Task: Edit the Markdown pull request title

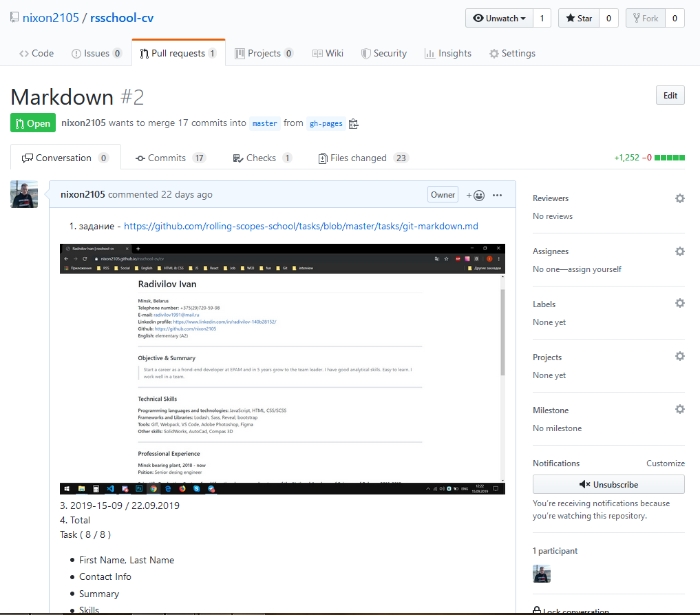Action: (669, 94)
